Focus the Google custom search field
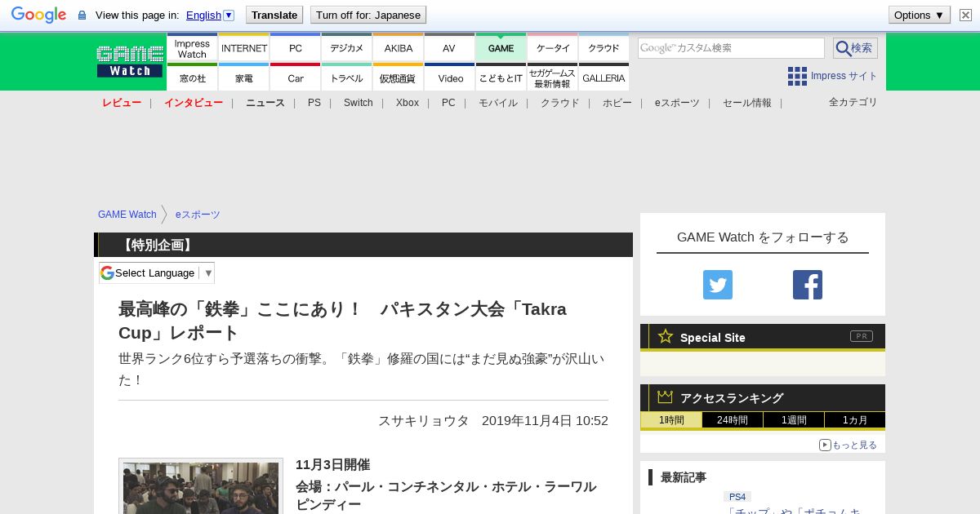This screenshot has height=514, width=980. click(x=731, y=48)
